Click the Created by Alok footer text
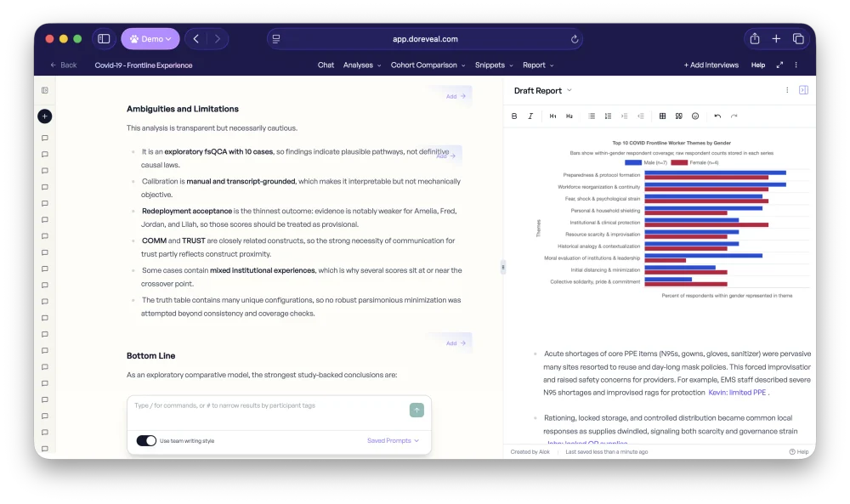Screen dimensions: 850x504 [x=530, y=451]
